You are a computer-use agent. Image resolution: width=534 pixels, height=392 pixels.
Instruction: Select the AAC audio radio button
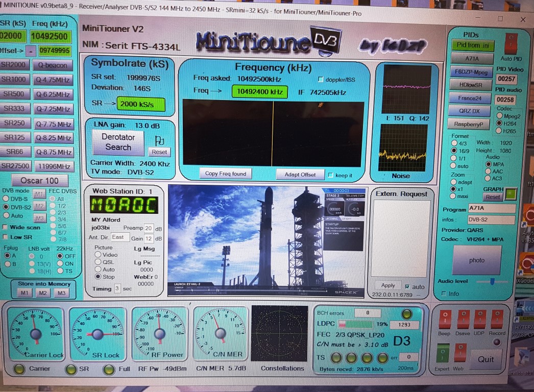[488, 171]
